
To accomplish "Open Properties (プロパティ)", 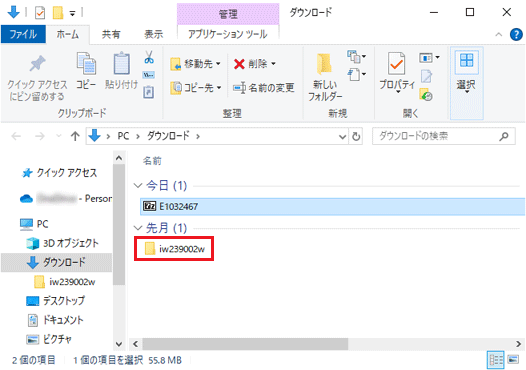I will click(397, 72).
